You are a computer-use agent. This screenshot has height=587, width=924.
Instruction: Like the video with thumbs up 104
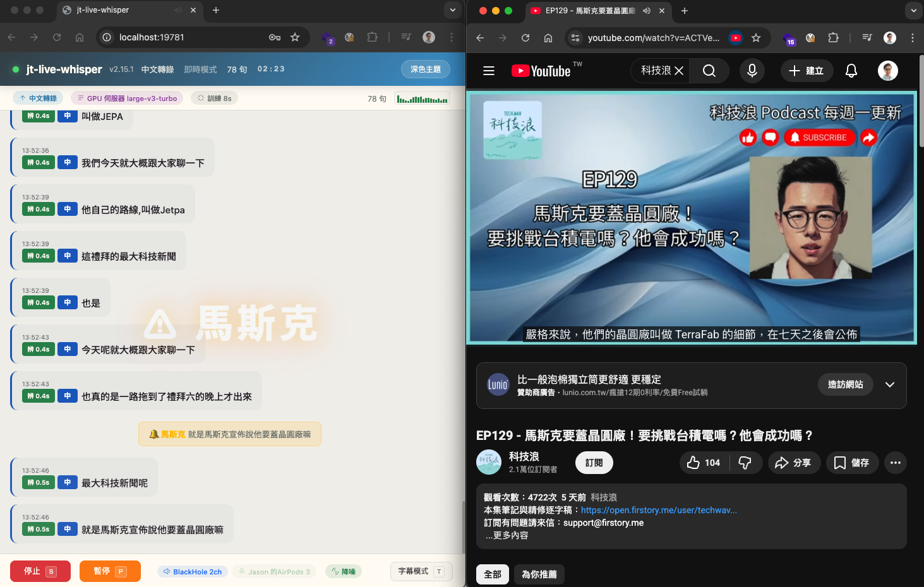(x=704, y=463)
